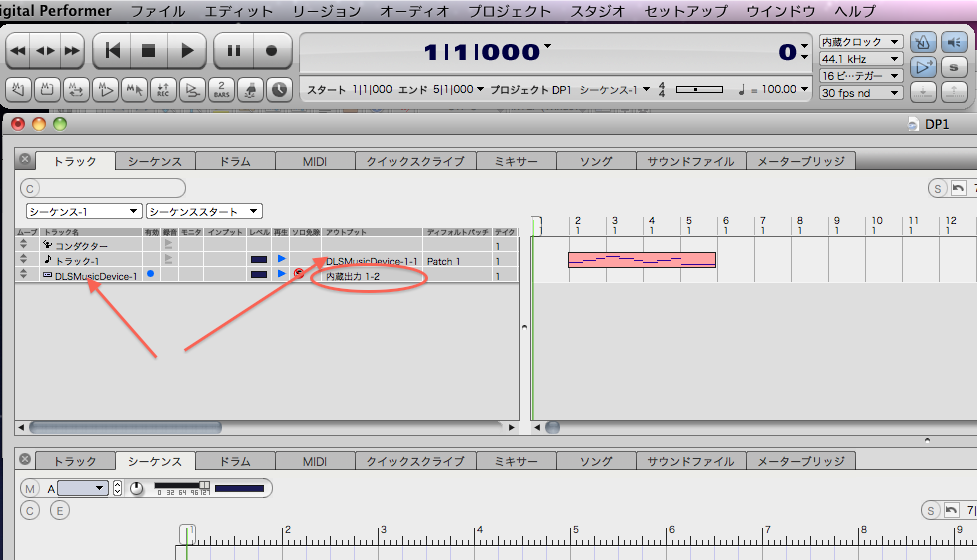The image size is (977, 560).
Task: Open the リージョン menu
Action: tap(326, 11)
